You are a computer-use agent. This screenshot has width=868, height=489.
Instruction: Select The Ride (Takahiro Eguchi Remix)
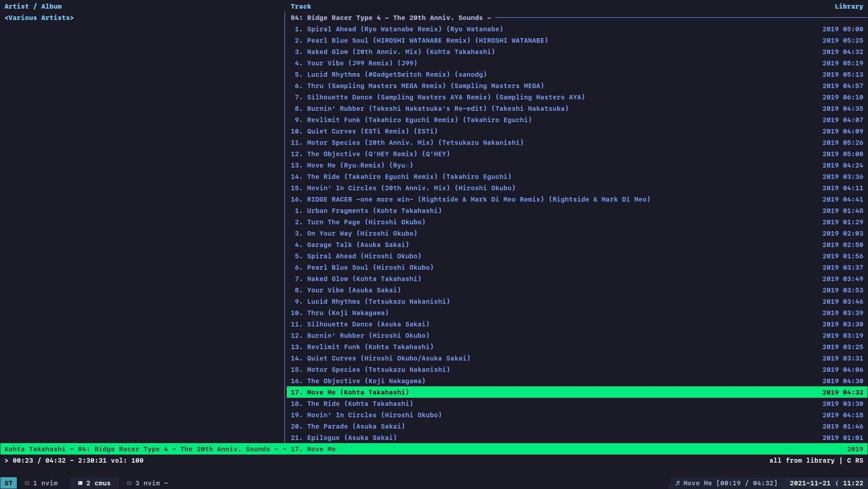coord(577,177)
